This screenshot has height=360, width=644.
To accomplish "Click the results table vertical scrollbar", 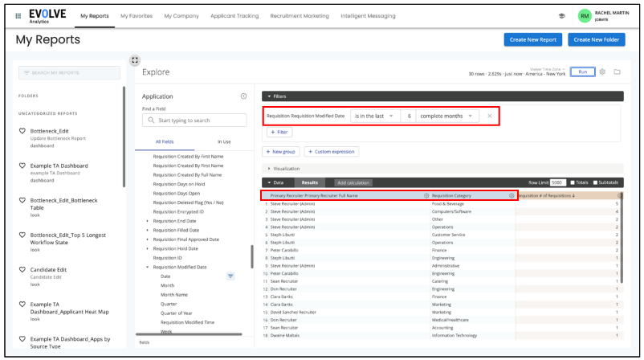I will point(622,239).
